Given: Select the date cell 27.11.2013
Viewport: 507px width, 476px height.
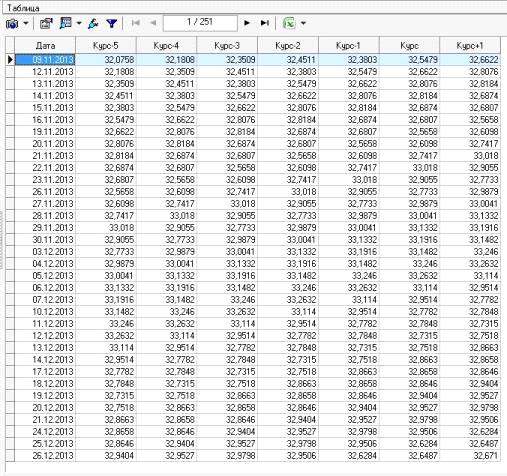Looking at the screenshot, I should click(45, 204).
